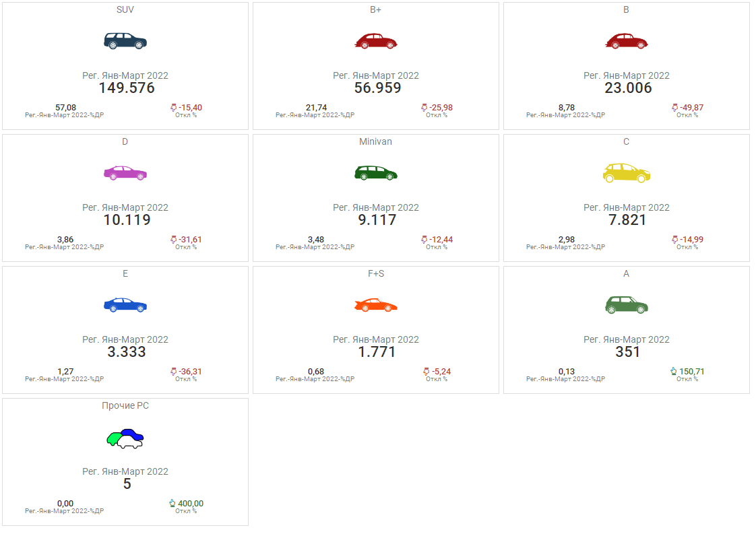Click the Minivan card title
This screenshot has height=534, width=756.
[x=376, y=142]
